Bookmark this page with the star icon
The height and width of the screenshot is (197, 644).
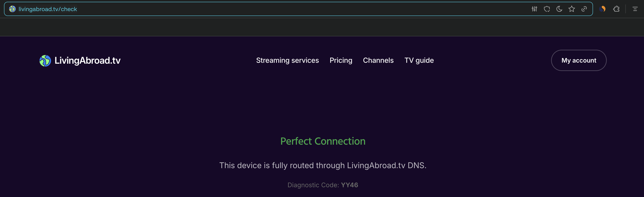pyautogui.click(x=571, y=9)
